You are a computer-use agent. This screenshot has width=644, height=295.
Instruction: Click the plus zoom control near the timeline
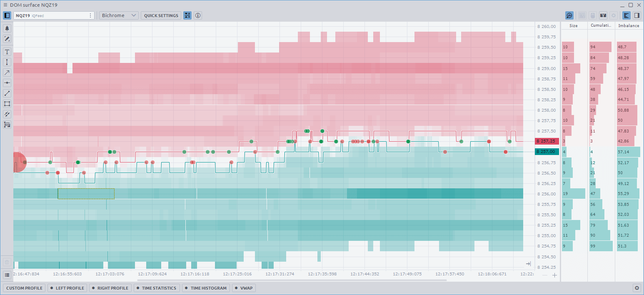tap(555, 275)
